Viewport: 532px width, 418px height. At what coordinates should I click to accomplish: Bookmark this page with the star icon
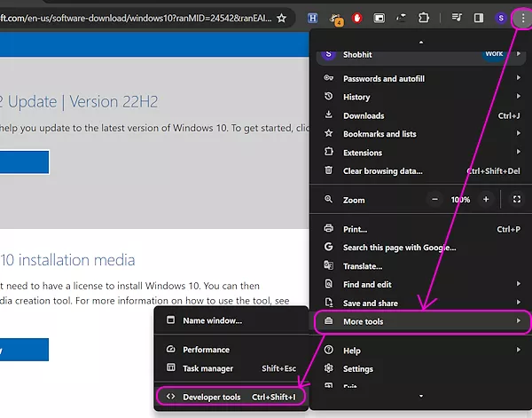[281, 18]
